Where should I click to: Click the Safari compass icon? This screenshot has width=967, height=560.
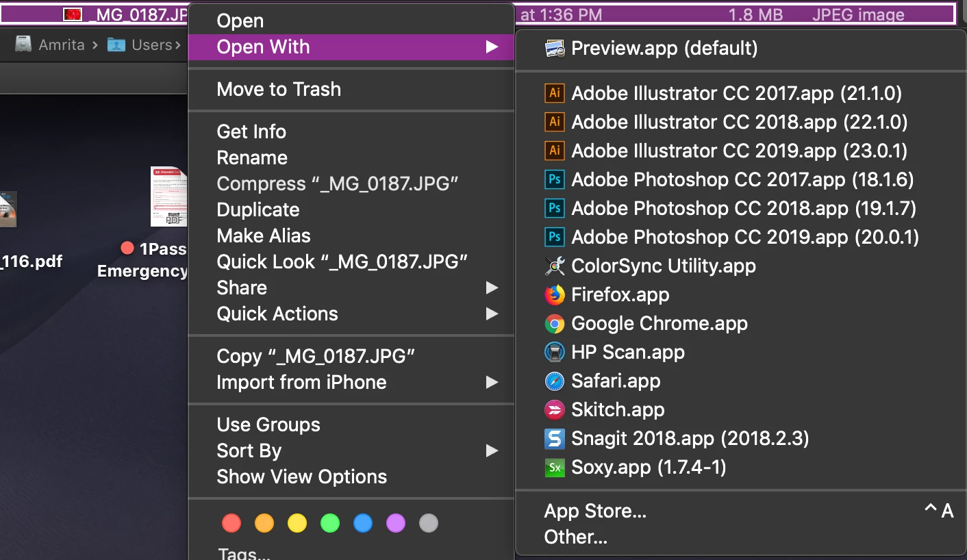click(x=555, y=381)
